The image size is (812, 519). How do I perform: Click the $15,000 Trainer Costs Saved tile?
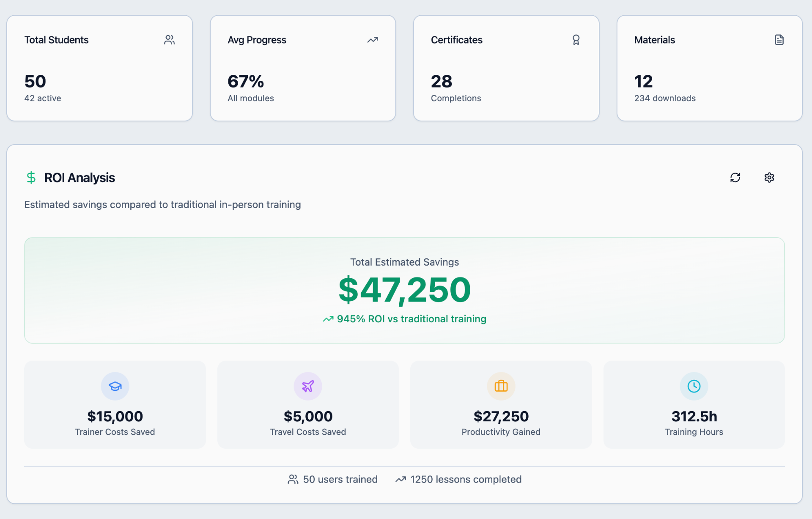point(115,404)
